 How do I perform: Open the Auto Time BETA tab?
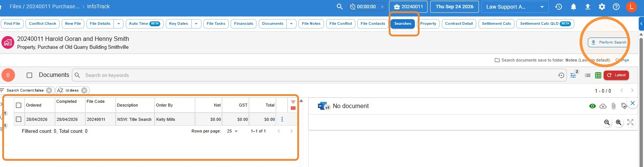[x=145, y=24]
